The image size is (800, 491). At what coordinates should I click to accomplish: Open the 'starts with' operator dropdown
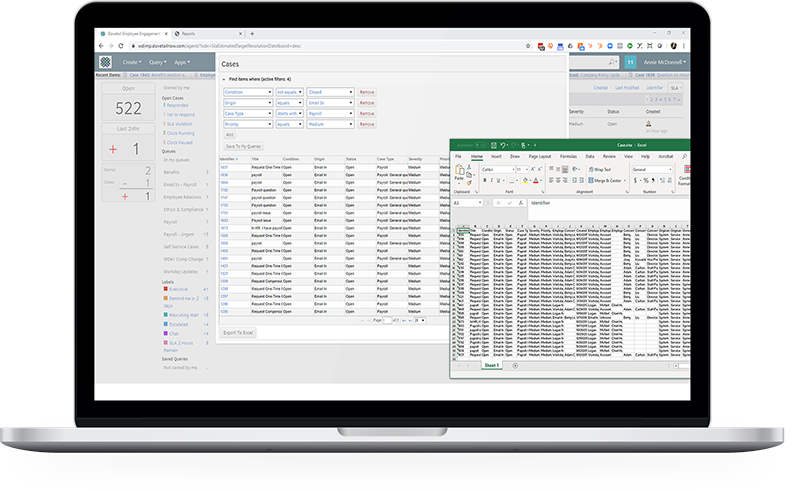(289, 113)
